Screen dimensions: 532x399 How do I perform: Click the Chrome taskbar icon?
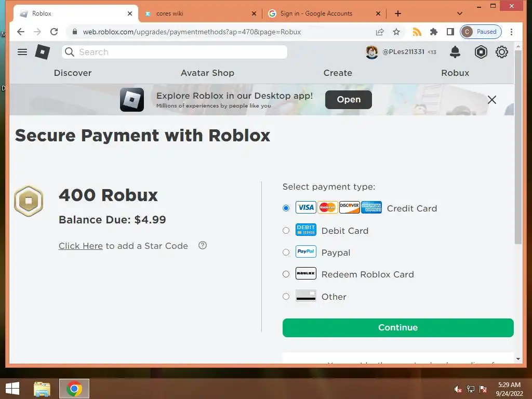74,389
